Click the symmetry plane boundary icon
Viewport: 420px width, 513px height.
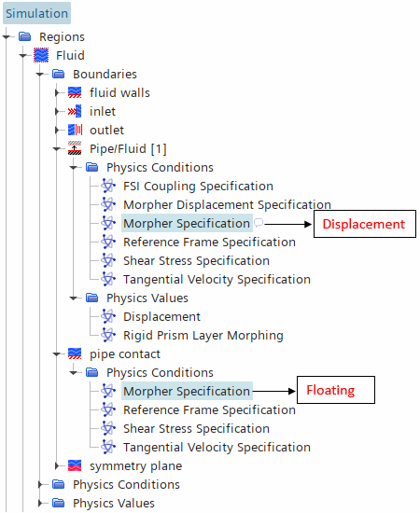(75, 465)
